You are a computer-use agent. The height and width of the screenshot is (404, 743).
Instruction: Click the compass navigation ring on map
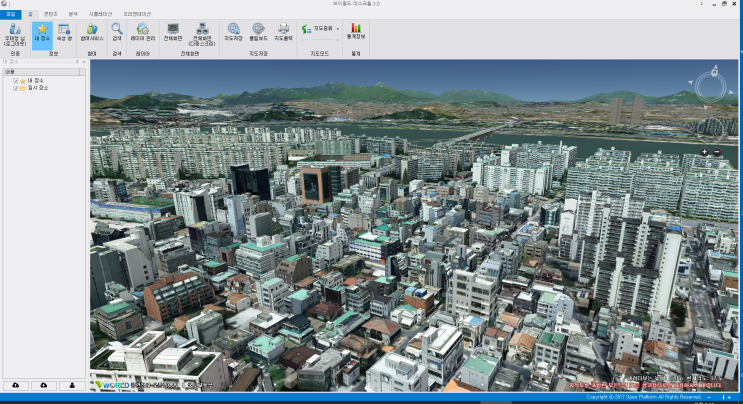[x=712, y=88]
